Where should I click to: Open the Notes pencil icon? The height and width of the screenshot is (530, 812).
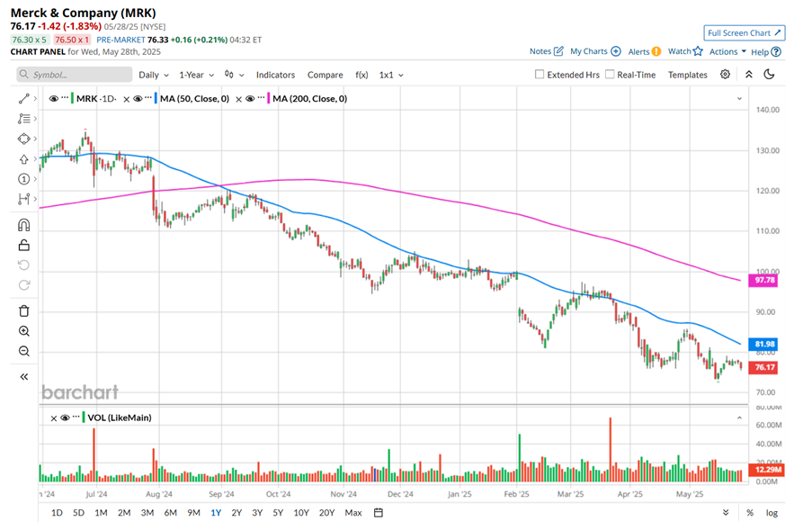[x=558, y=50]
